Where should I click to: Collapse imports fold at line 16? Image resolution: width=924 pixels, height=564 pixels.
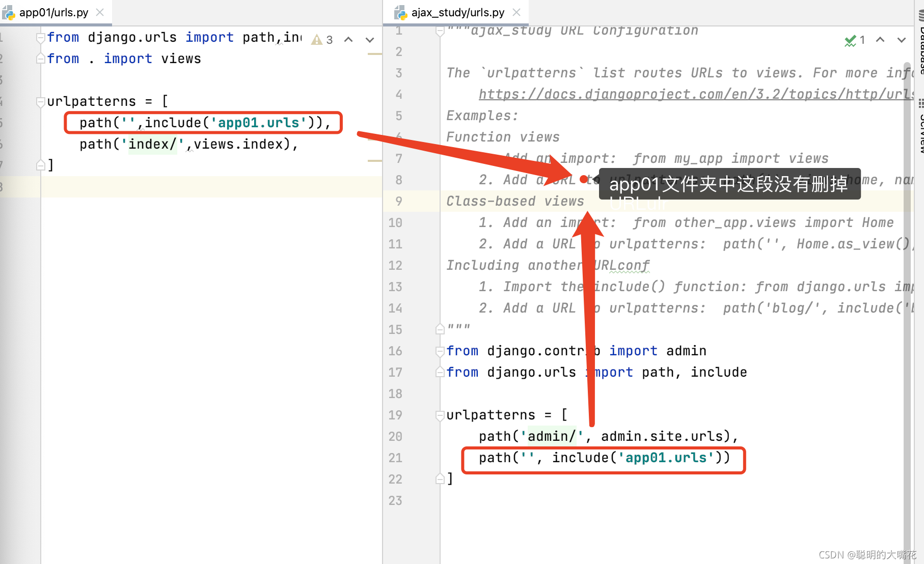click(440, 351)
